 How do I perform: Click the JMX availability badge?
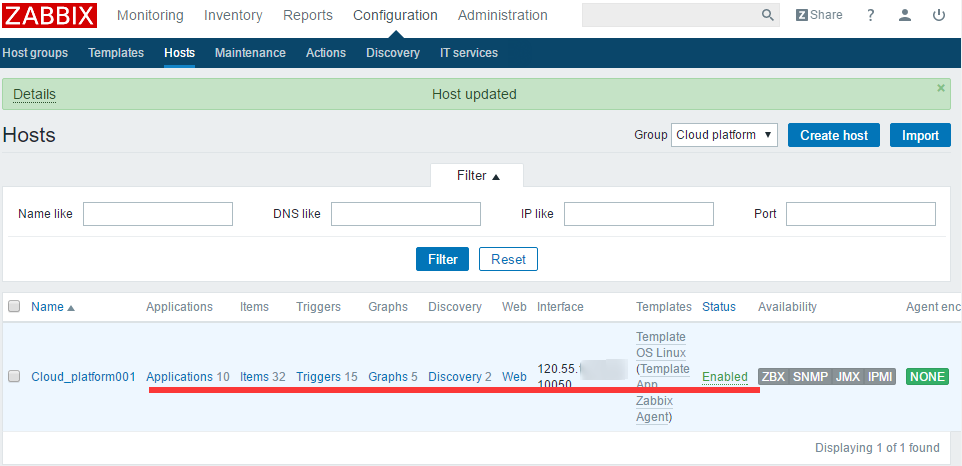848,376
